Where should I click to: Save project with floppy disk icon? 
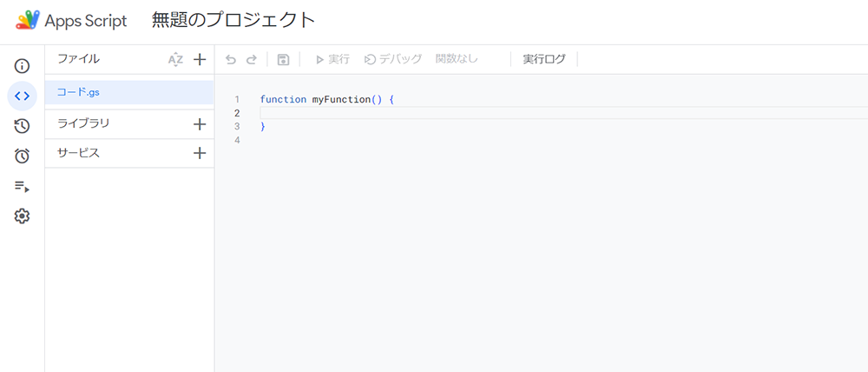tap(284, 60)
